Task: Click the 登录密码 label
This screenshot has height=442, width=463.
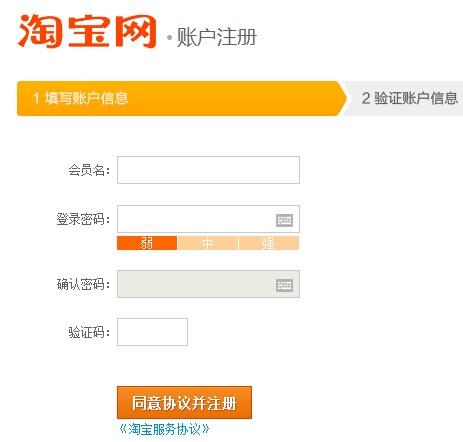Action: [83, 219]
